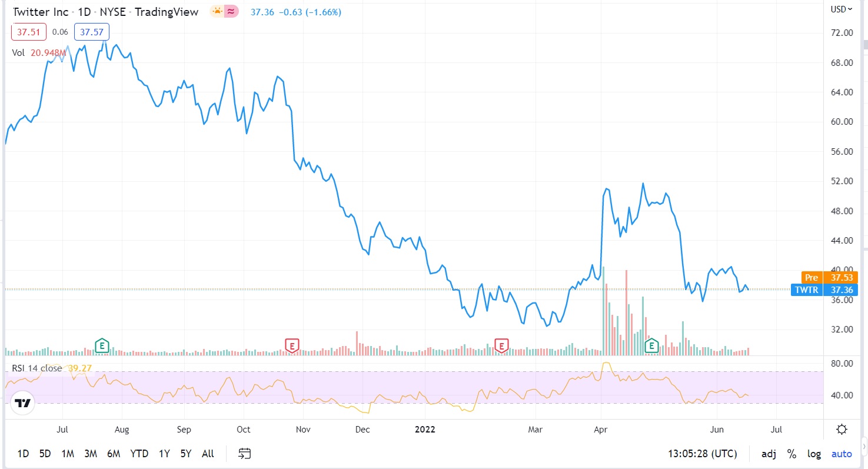Click the 72.00 price axis label

point(842,33)
